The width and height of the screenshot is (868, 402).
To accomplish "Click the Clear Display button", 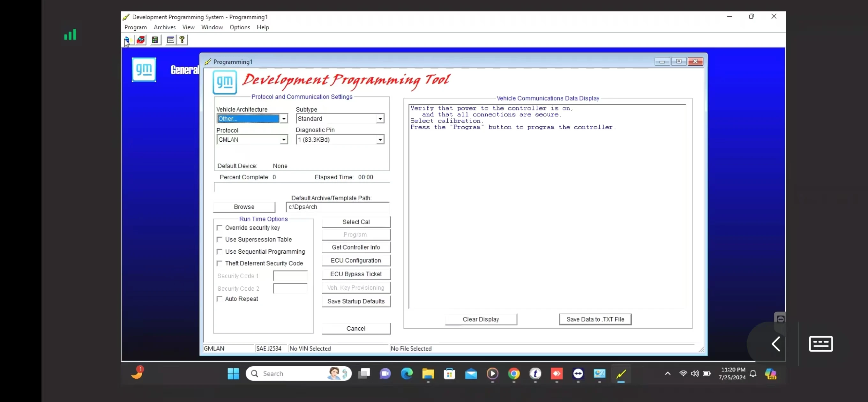I will click(481, 319).
